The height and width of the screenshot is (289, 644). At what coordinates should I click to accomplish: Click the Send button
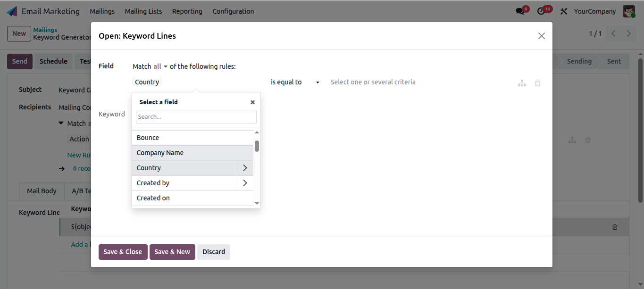20,61
